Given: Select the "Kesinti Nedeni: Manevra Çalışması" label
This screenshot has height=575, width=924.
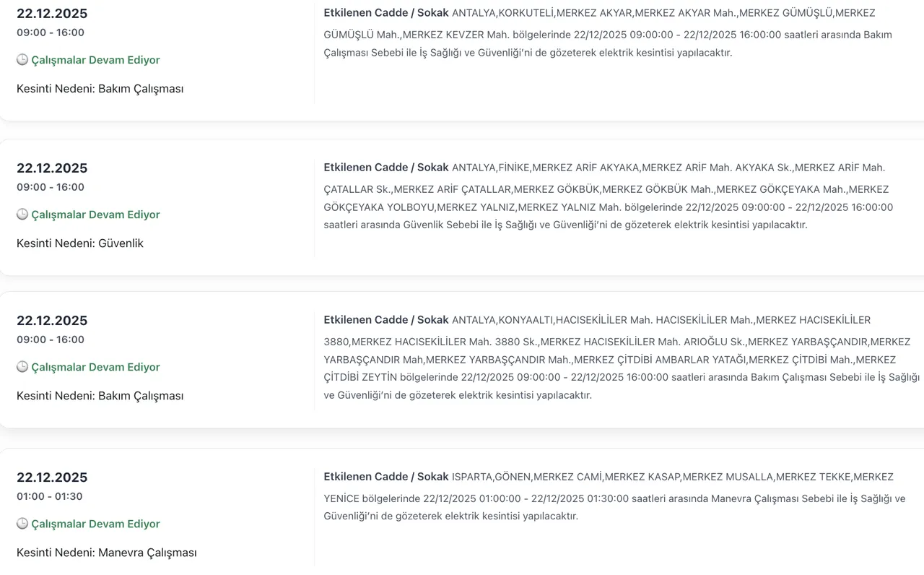Looking at the screenshot, I should point(107,553).
